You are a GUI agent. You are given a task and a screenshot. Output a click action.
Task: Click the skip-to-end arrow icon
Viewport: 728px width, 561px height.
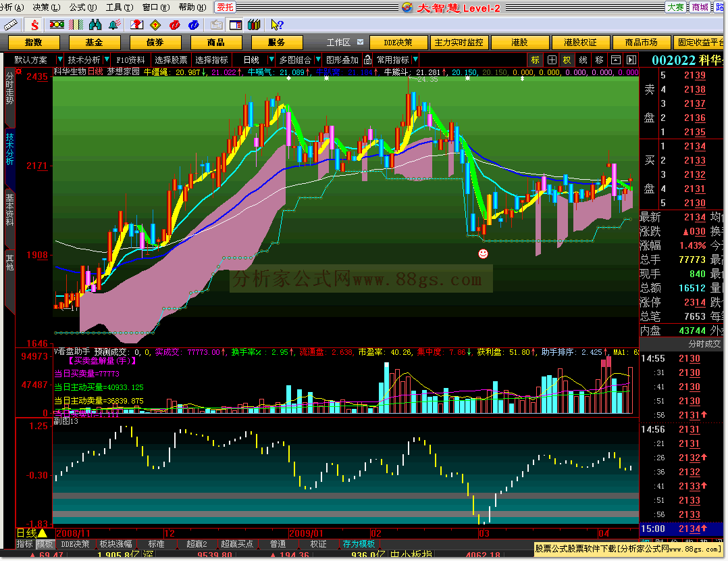tap(631, 60)
